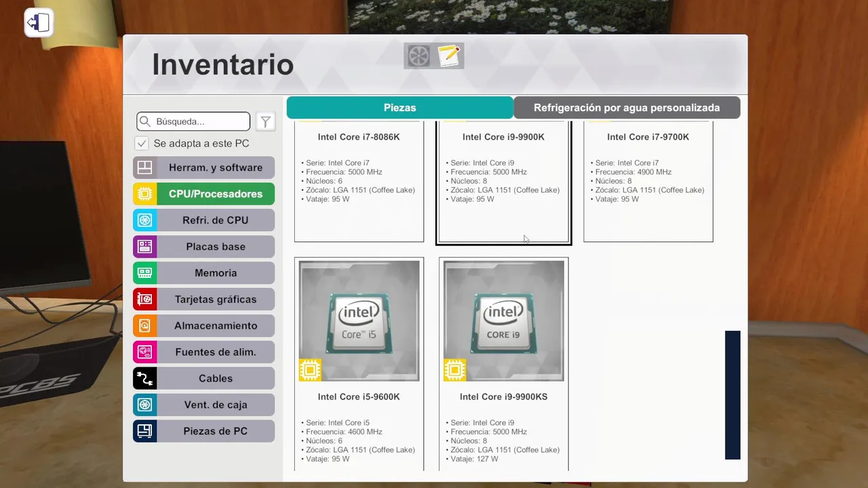Click the exit door icon
The width and height of the screenshot is (868, 488).
pyautogui.click(x=39, y=22)
